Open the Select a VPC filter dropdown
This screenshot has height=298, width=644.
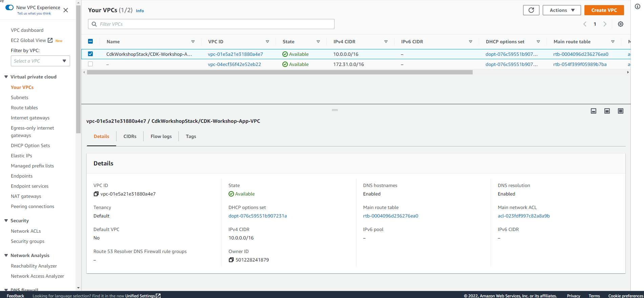40,61
